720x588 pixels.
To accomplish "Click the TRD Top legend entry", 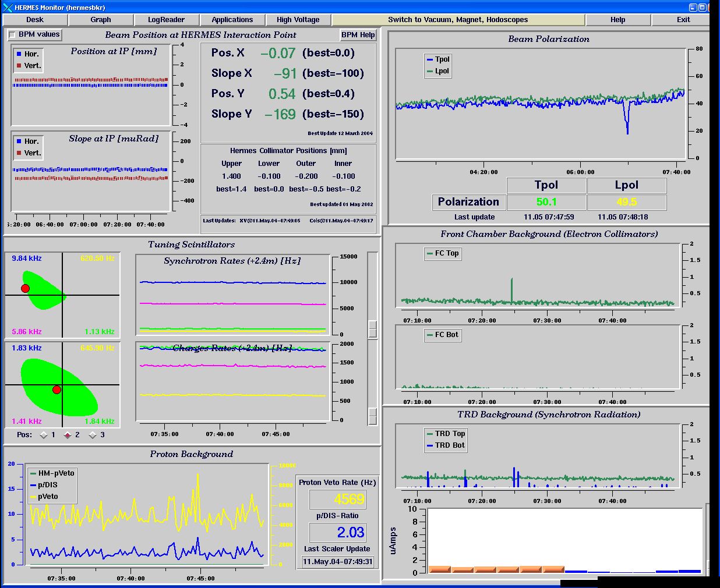I will [x=446, y=434].
